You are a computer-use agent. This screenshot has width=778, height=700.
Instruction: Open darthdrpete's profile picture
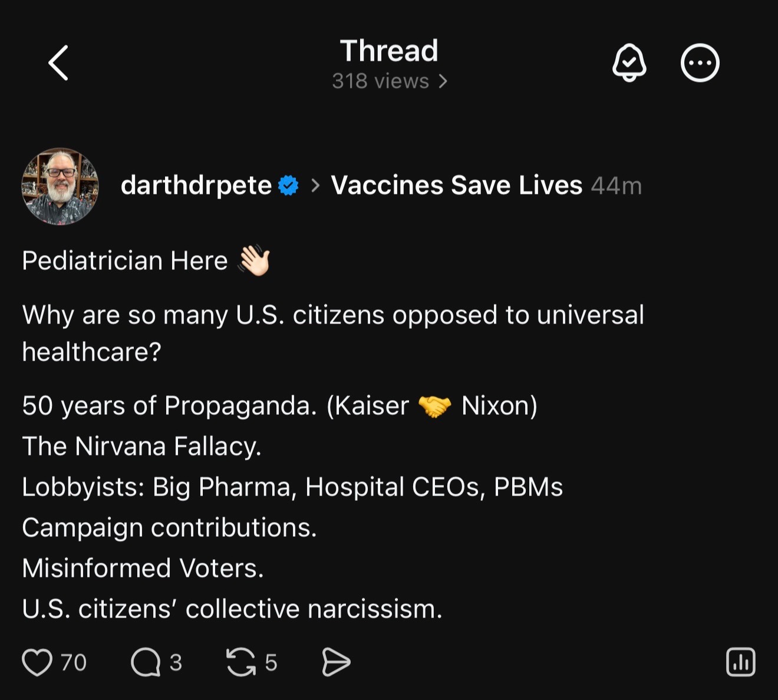(60, 186)
